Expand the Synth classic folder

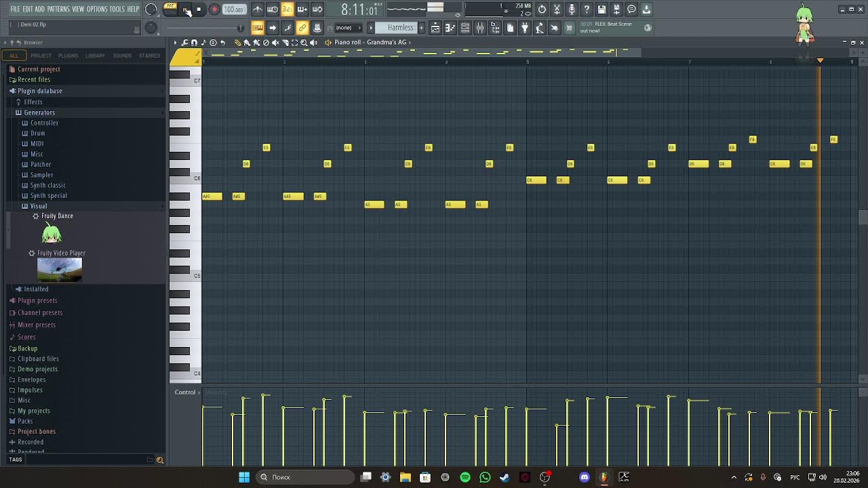tap(48, 185)
